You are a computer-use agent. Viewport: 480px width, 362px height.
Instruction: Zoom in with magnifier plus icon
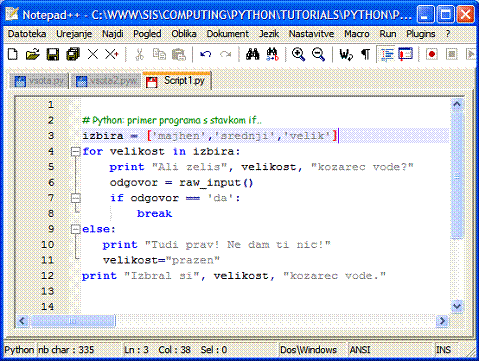click(298, 54)
